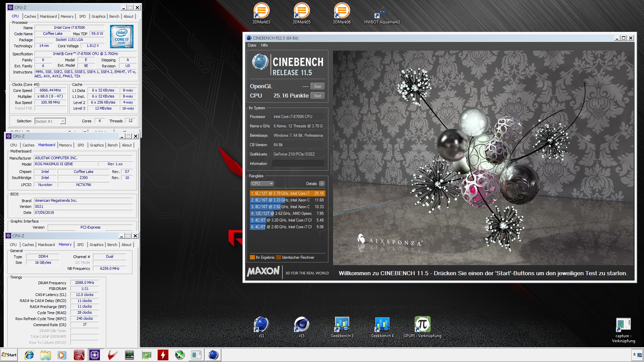This screenshot has width=644, height=362.
Task: Select the Intel Xeon 10.33 ranking row
Action: coord(287,207)
